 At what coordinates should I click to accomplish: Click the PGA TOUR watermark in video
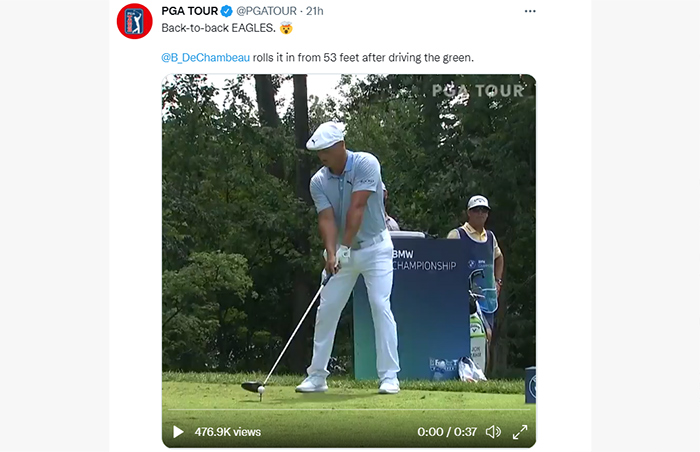point(478,91)
